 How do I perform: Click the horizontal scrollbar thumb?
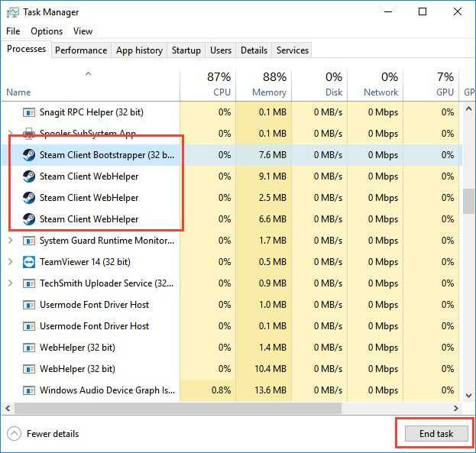pyautogui.click(x=178, y=409)
